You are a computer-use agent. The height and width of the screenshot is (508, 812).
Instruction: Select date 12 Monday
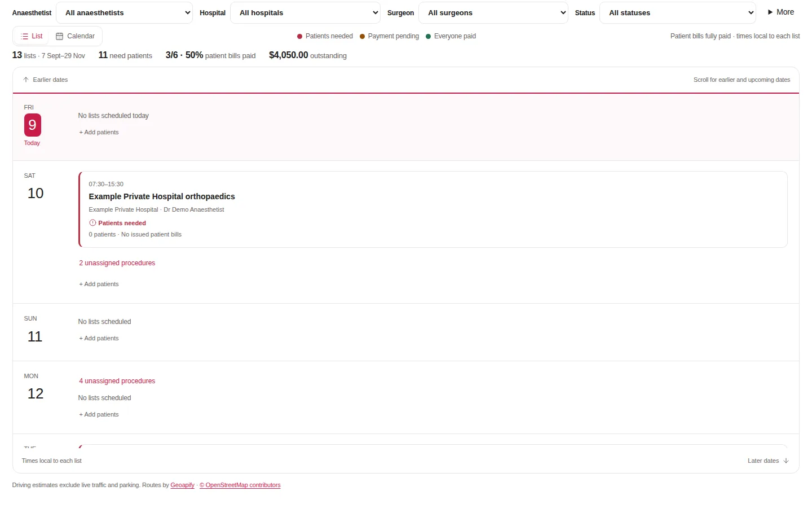tap(36, 393)
